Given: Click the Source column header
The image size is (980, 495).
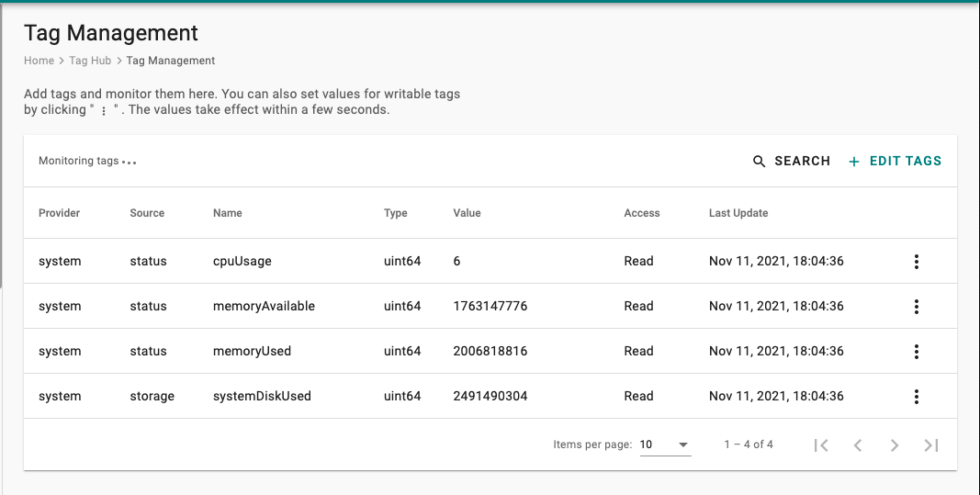Looking at the screenshot, I should coord(147,213).
